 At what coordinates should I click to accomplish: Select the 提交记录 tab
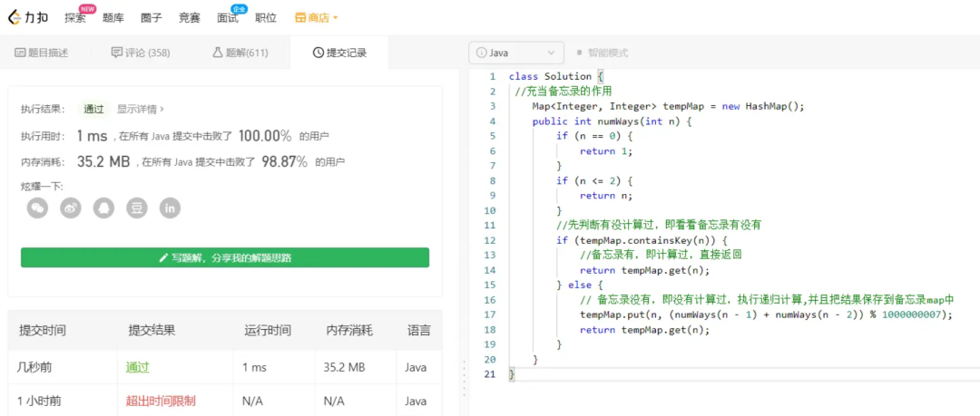coord(339,53)
